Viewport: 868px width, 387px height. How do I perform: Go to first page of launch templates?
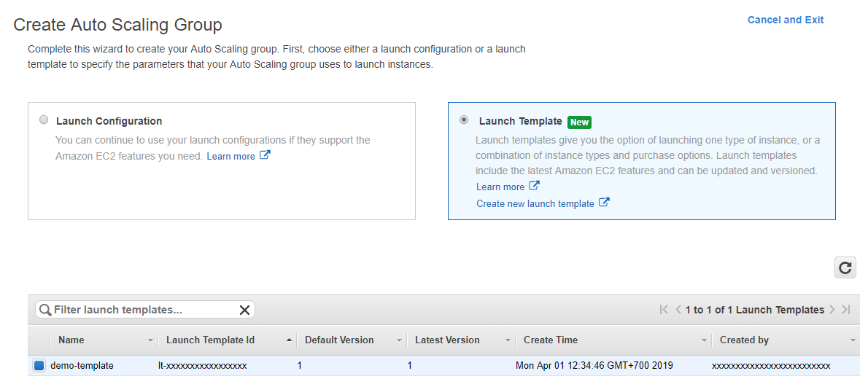(x=663, y=310)
